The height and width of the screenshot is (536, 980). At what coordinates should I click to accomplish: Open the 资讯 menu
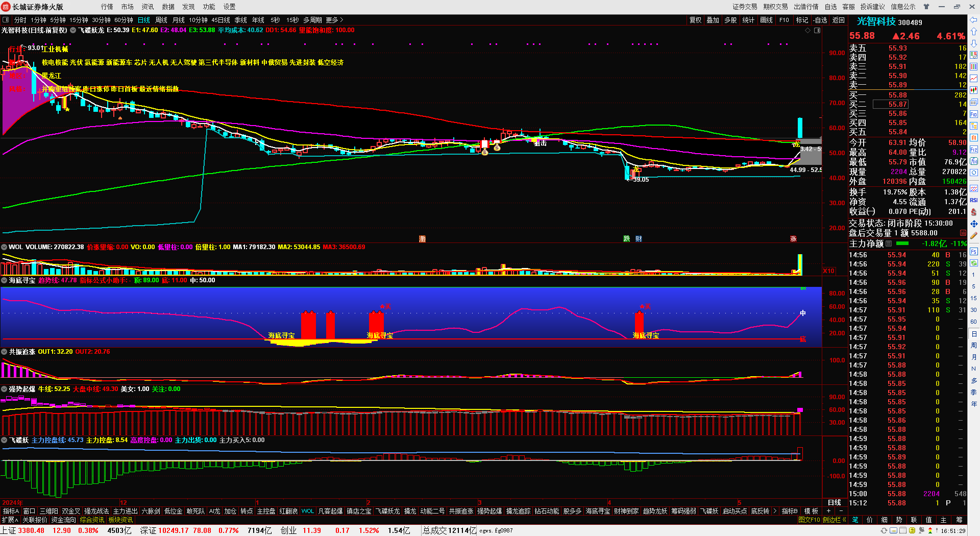click(x=148, y=7)
